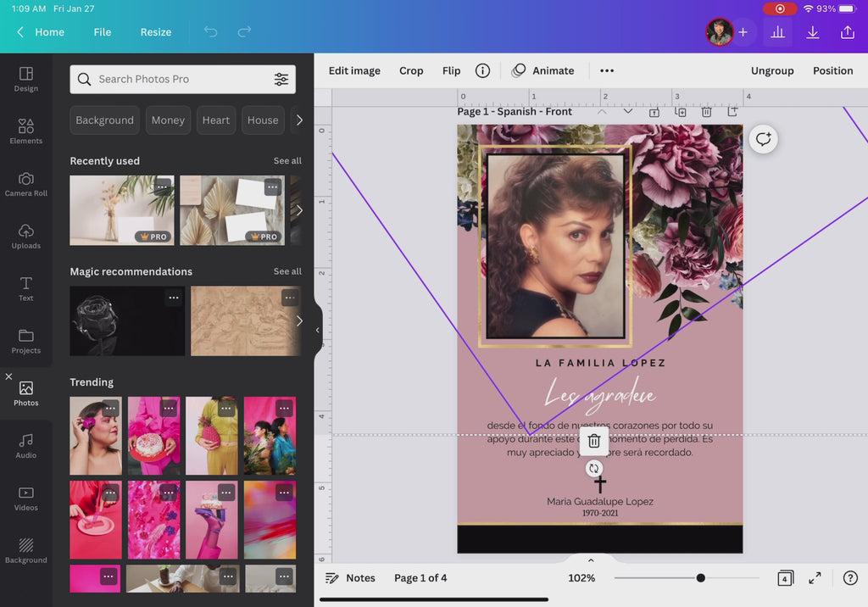Open the Position panel
This screenshot has width=868, height=607.
coord(832,70)
